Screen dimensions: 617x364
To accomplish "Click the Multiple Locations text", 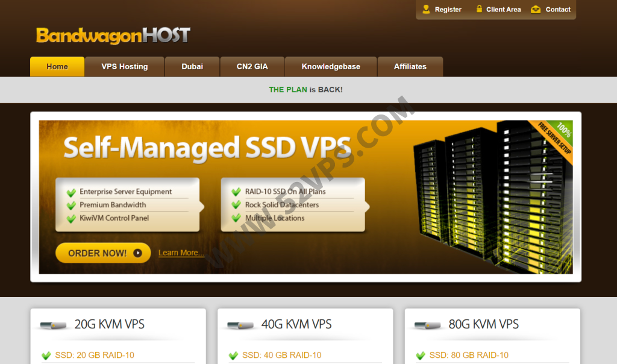I will 275,218.
